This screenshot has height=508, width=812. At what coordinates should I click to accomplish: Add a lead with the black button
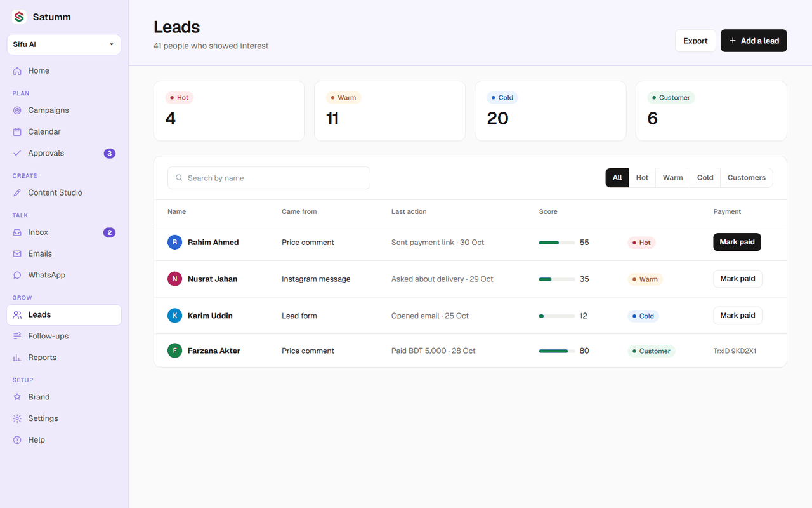754,41
